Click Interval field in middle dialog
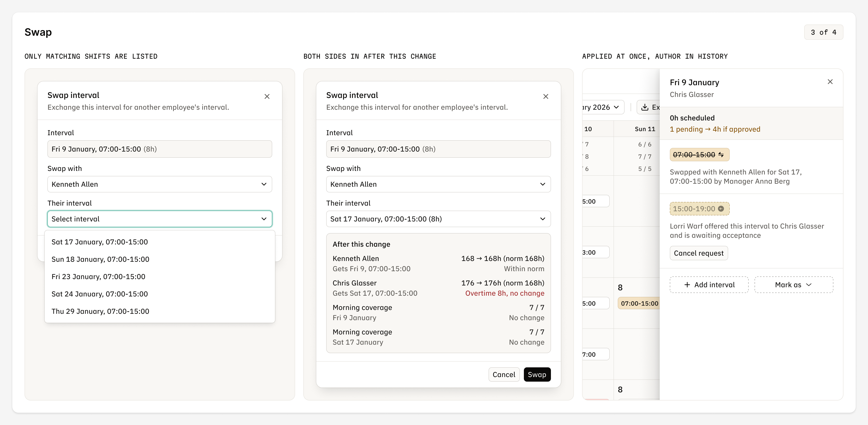 click(438, 149)
